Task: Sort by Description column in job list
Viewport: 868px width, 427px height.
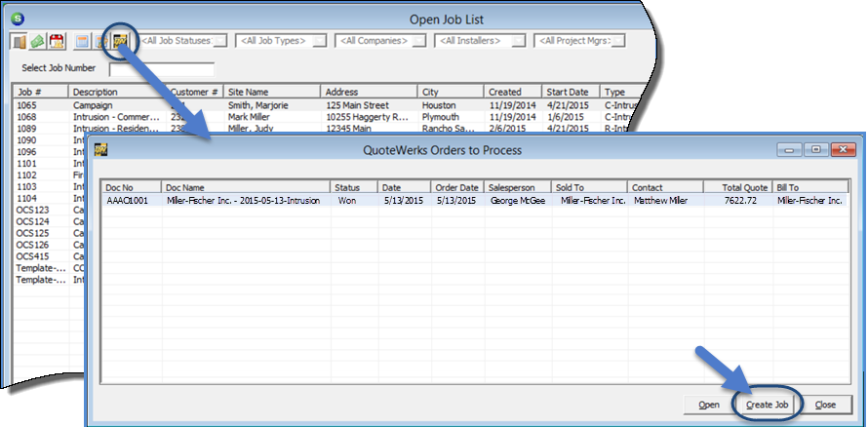Action: click(x=117, y=92)
